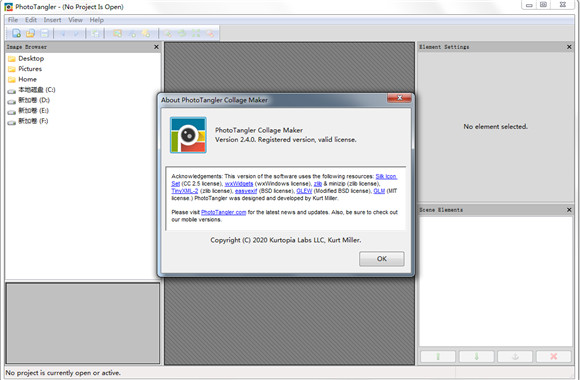Click the Save disk toolbar icon
This screenshot has height=380, width=580.
coord(44,33)
